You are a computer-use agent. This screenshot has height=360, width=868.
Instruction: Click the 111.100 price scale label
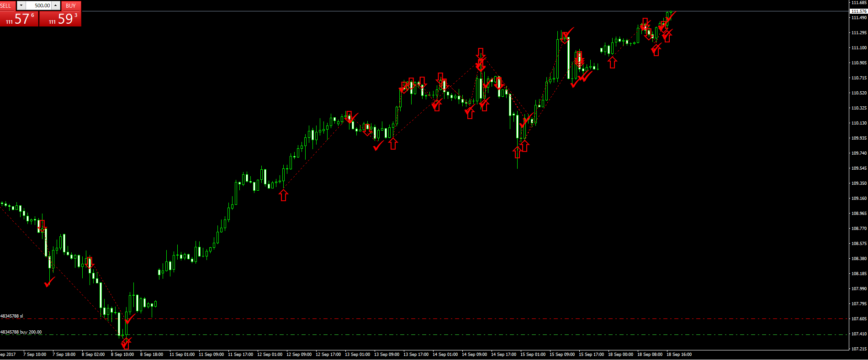pyautogui.click(x=859, y=48)
